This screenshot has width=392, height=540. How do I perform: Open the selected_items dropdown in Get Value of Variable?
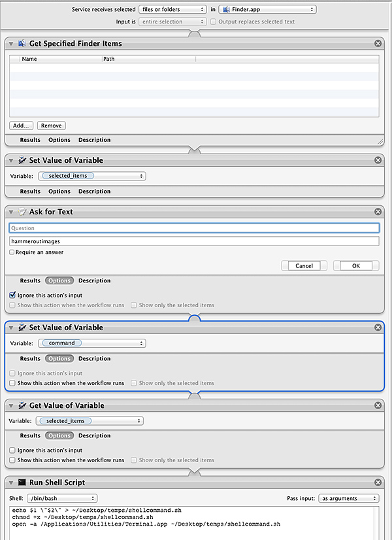click(90, 421)
